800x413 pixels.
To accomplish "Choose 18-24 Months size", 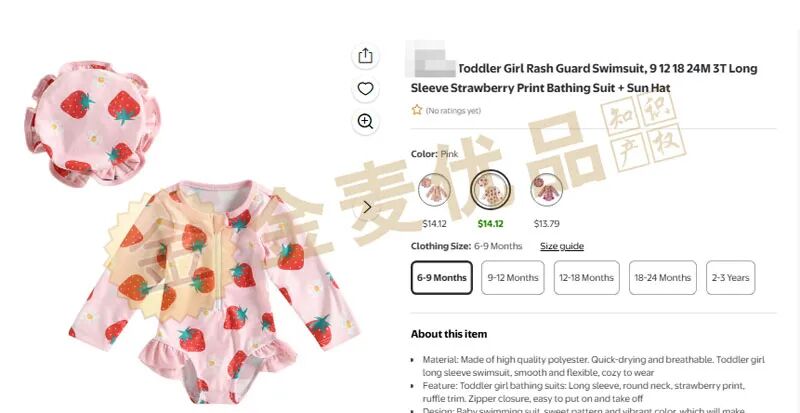I will point(663,278).
